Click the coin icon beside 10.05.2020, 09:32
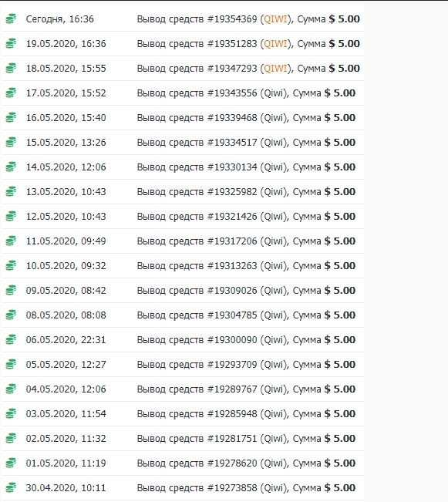Screen dimensions: 448x502 [11, 265]
